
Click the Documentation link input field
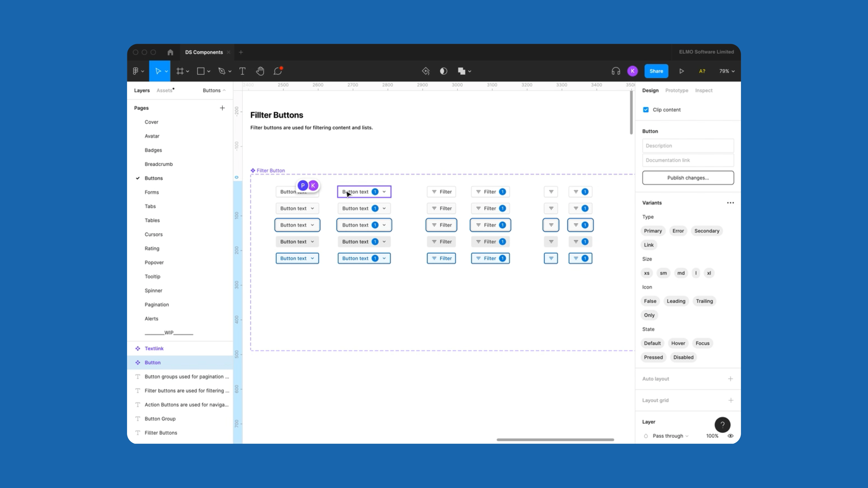tap(688, 160)
